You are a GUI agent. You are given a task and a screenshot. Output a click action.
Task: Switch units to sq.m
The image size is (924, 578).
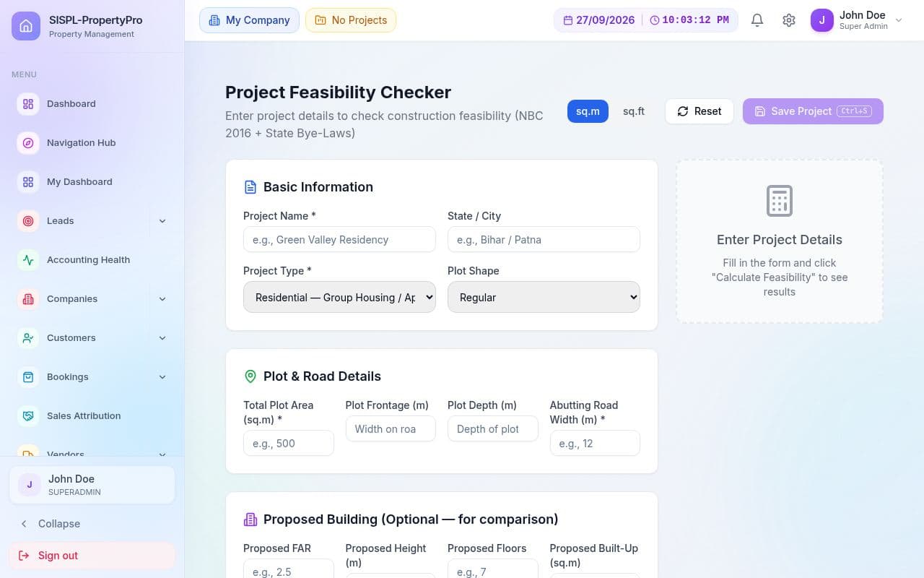point(588,111)
